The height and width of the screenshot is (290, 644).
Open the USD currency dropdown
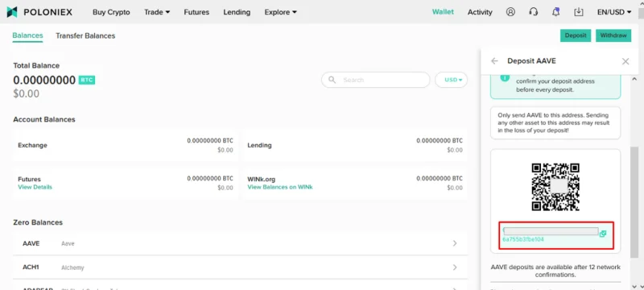451,80
